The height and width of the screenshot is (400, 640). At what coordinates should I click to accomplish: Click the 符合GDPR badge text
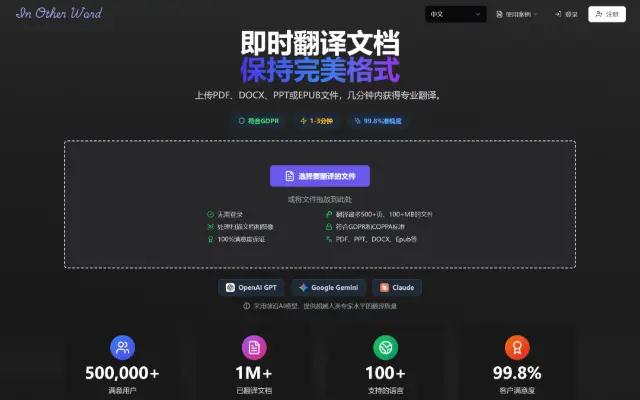point(263,121)
